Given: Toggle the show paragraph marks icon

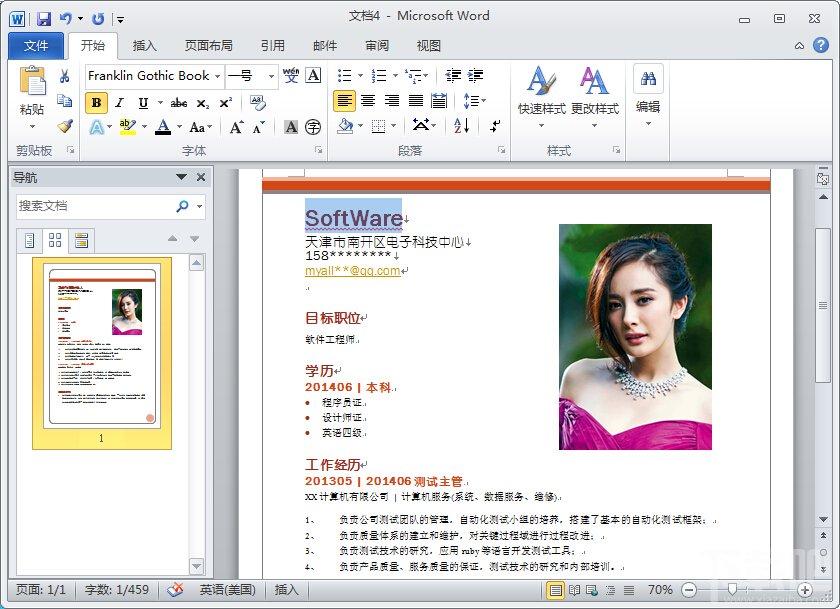Looking at the screenshot, I should click(494, 125).
